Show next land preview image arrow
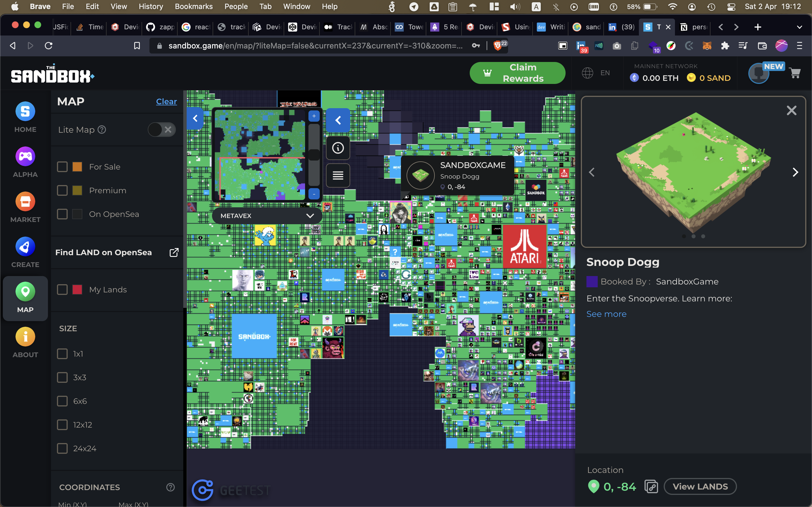 point(795,172)
